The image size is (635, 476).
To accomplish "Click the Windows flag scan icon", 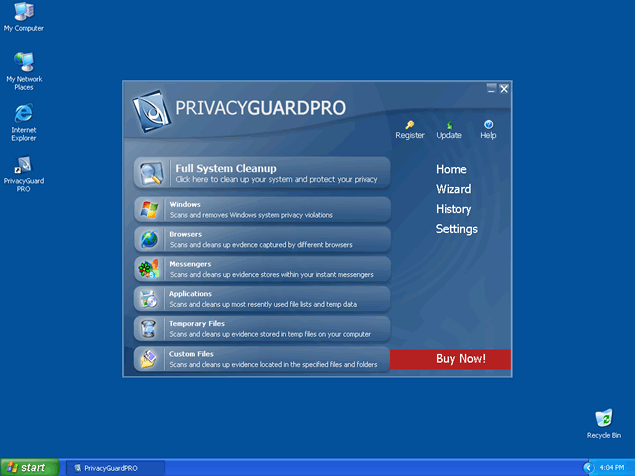I will pyautogui.click(x=149, y=210).
